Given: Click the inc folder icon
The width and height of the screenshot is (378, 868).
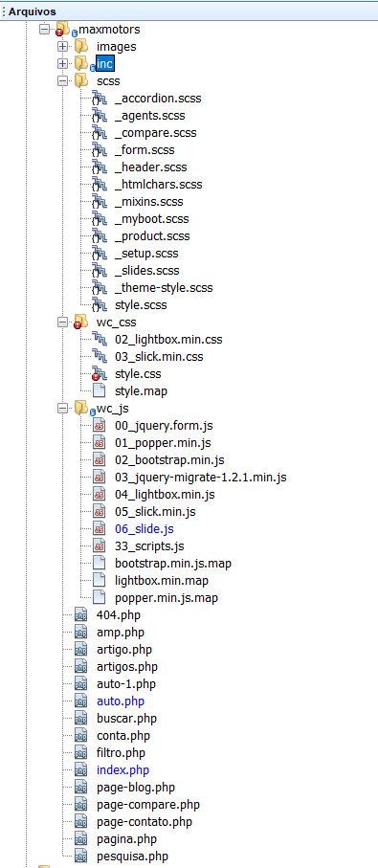Looking at the screenshot, I should 81,64.
